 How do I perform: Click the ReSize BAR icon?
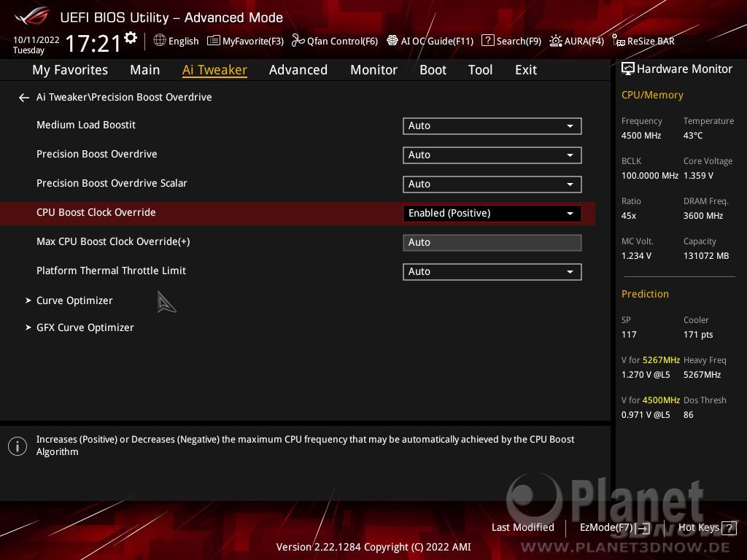619,41
